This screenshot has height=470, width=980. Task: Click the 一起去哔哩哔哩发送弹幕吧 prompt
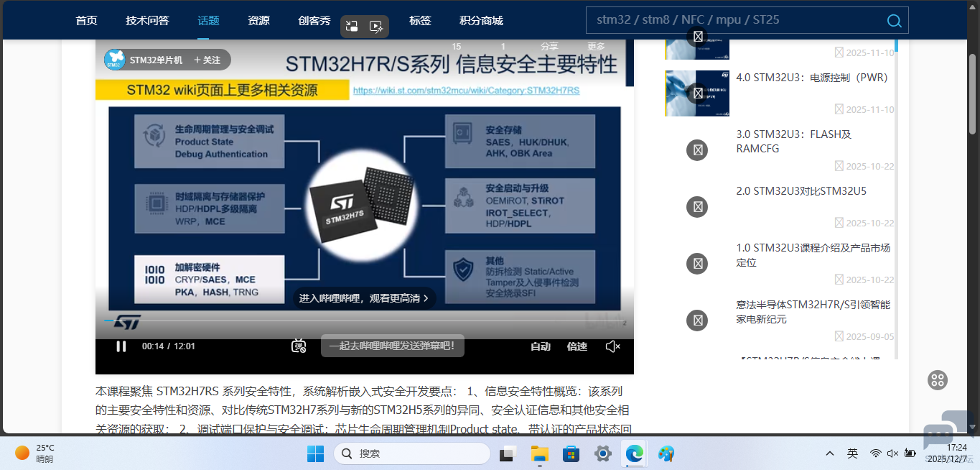pos(392,346)
